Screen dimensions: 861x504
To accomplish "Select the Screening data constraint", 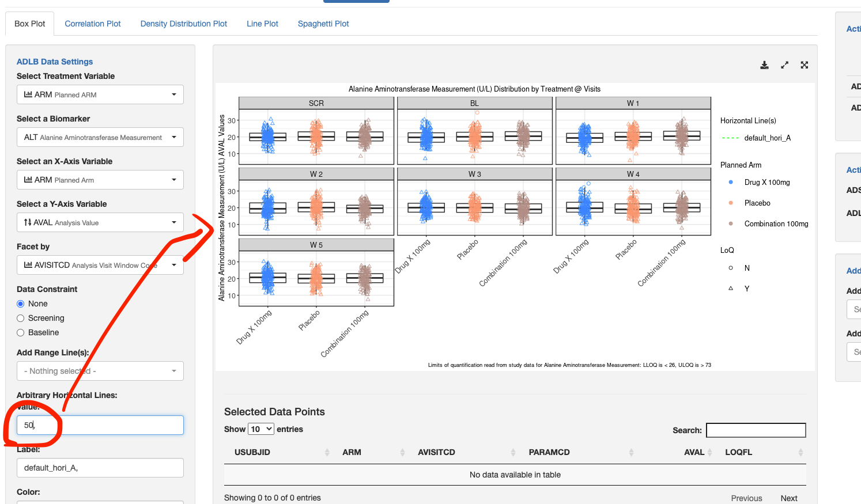I will (19, 318).
